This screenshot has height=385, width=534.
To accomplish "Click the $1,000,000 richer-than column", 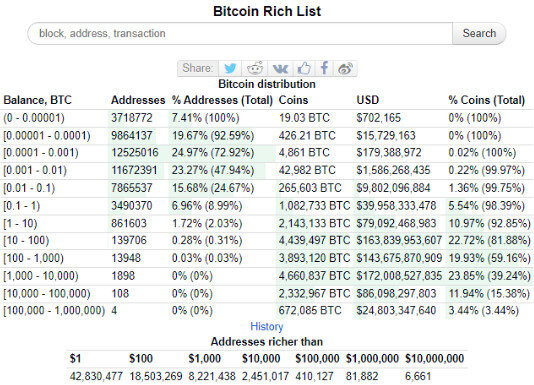I will point(372,358).
